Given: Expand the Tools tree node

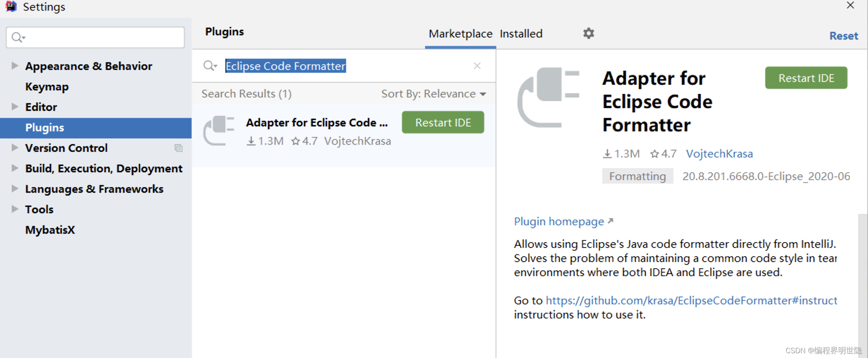Looking at the screenshot, I should pyautogui.click(x=15, y=209).
